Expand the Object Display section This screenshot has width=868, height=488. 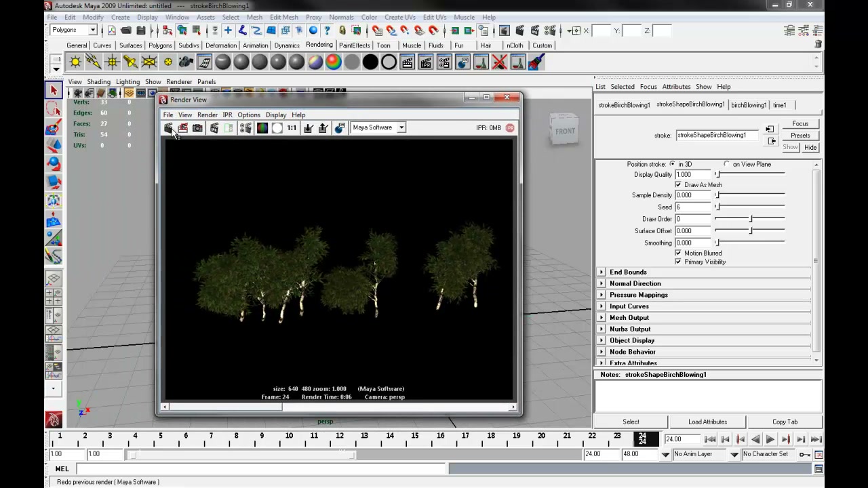601,340
